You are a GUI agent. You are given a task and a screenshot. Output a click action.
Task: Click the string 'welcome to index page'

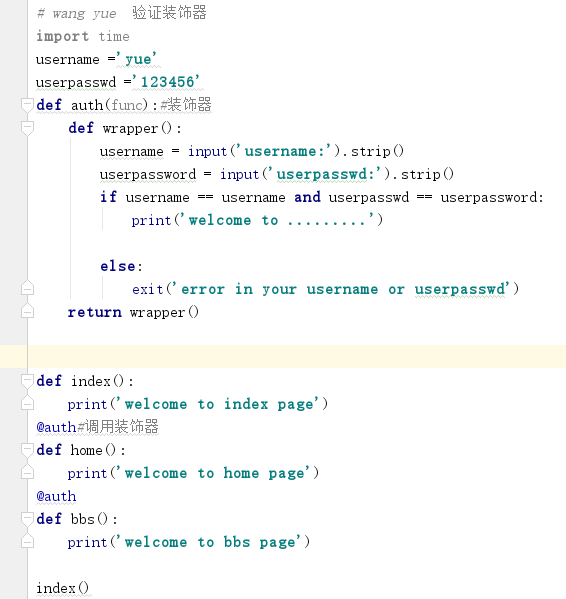218,404
